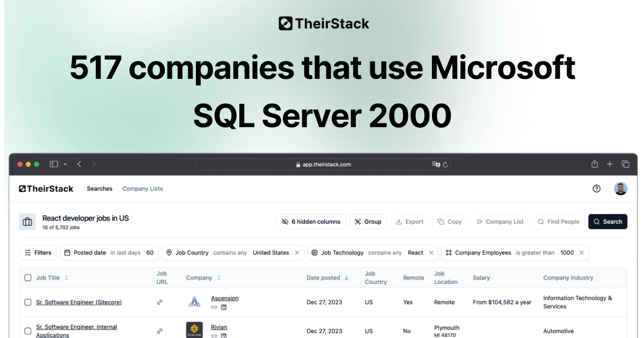Sort by Company column arrows

point(219,278)
